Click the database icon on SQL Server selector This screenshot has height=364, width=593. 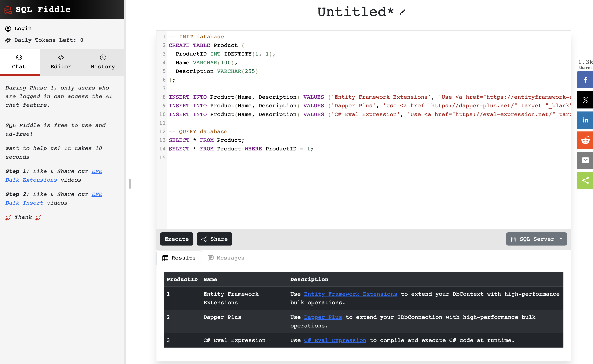[513, 239]
